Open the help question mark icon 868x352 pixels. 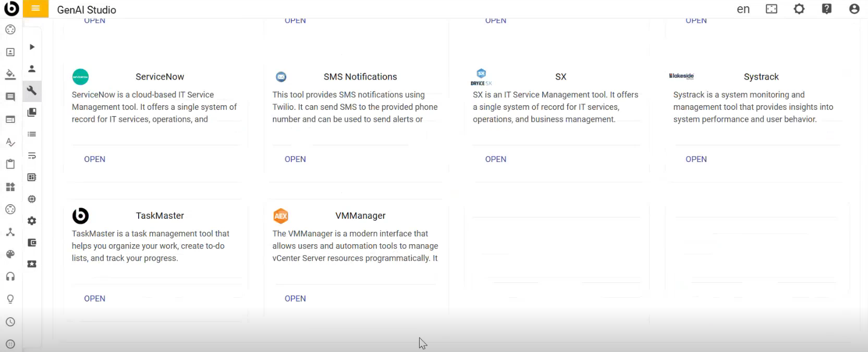pos(826,9)
